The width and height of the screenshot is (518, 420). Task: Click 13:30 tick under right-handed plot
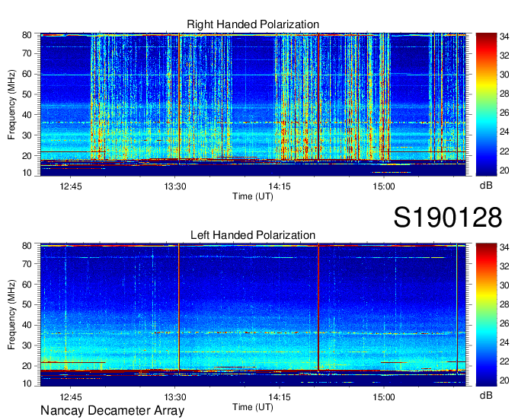point(175,186)
